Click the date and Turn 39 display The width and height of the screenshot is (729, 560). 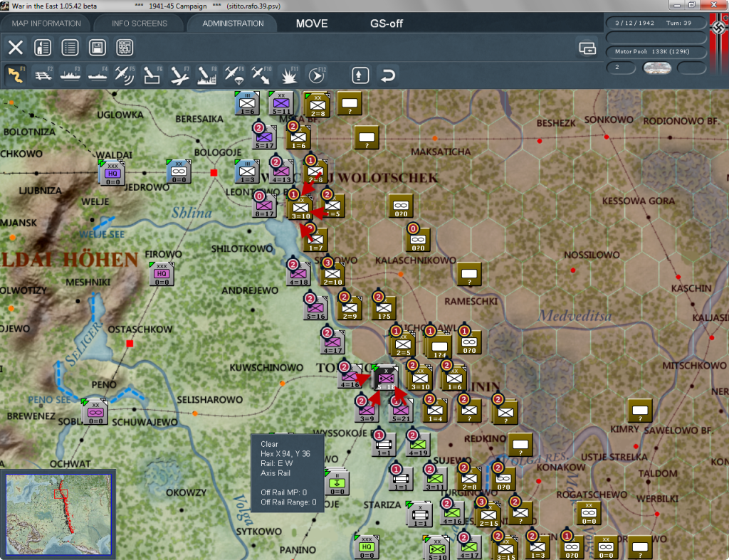(656, 23)
